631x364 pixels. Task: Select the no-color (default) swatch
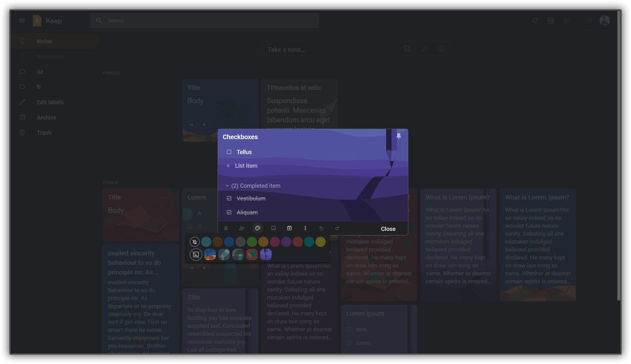(195, 242)
